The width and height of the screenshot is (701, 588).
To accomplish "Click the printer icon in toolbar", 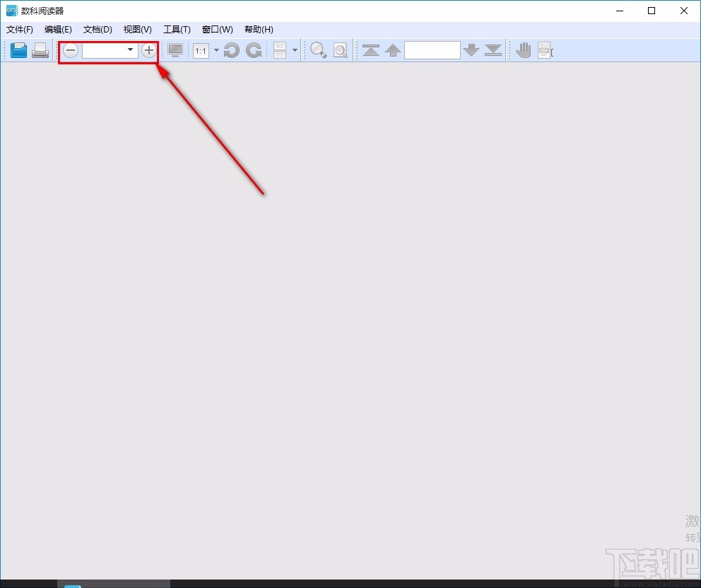I will pyautogui.click(x=40, y=50).
